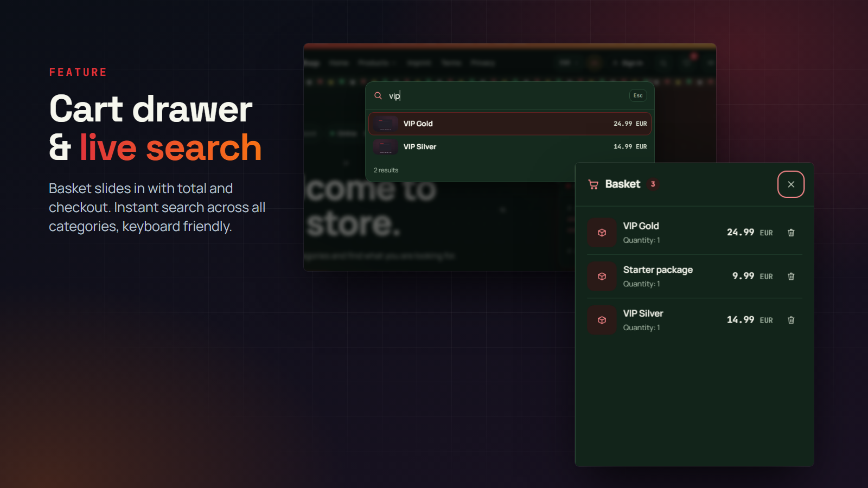The height and width of the screenshot is (488, 868).
Task: Click the 24.99 EUR search result price
Action: click(630, 124)
